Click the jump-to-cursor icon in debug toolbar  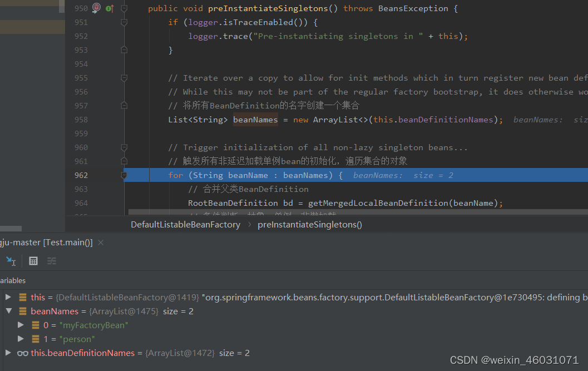[11, 261]
